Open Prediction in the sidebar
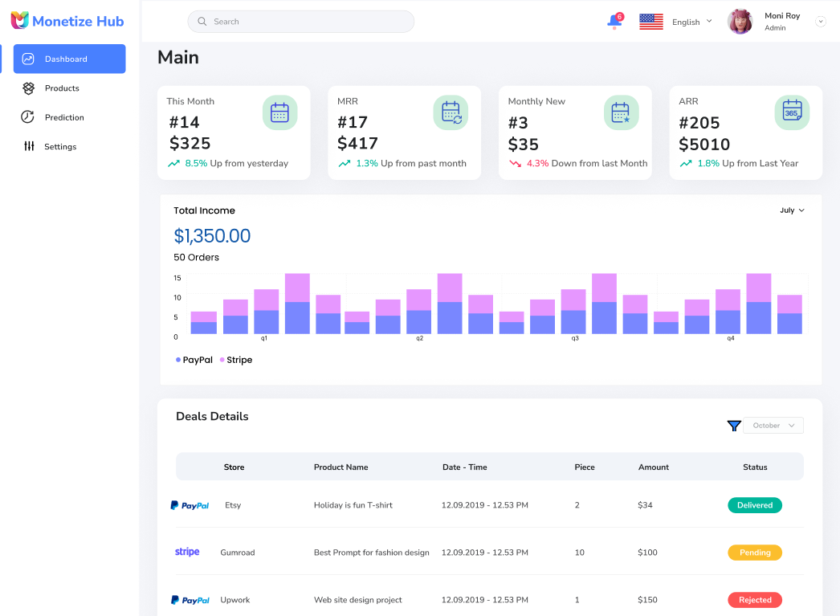The height and width of the screenshot is (616, 840). (x=64, y=117)
